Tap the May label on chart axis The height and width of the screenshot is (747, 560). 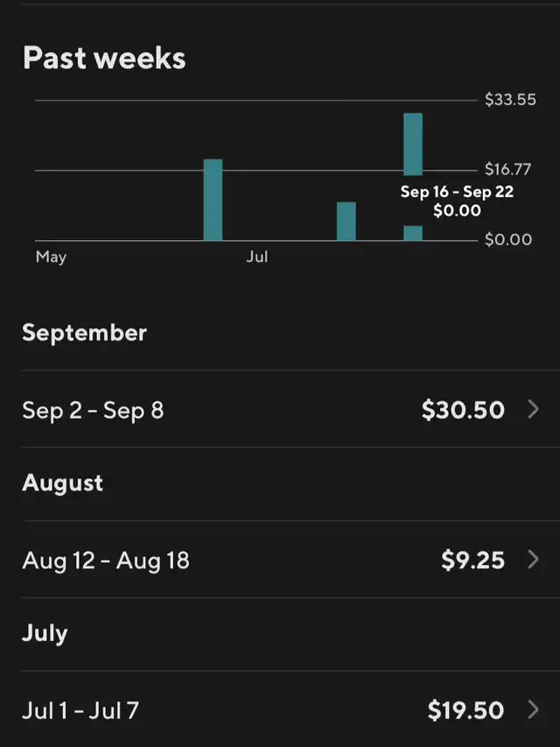[x=51, y=257]
